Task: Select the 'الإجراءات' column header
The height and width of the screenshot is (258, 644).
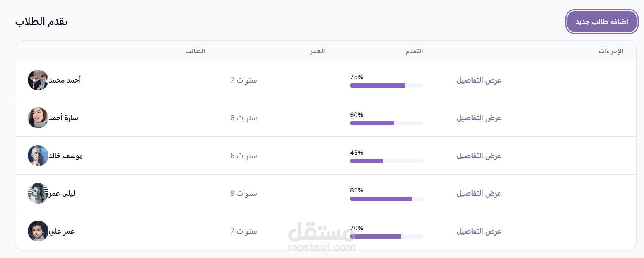Action: coord(611,51)
